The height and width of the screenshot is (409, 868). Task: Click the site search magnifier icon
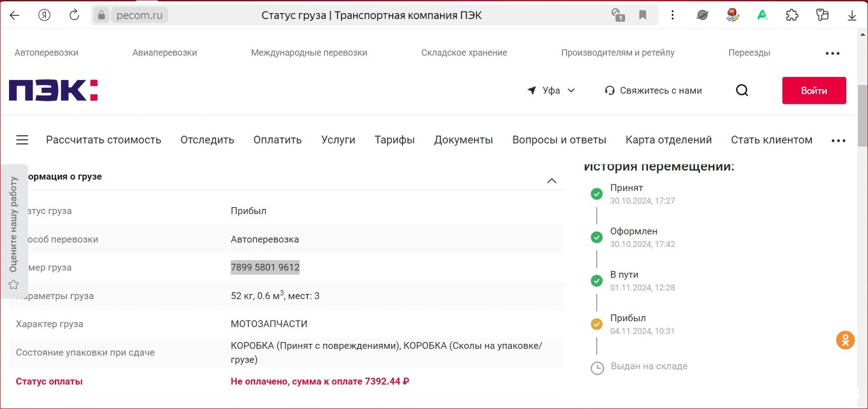[x=742, y=90]
